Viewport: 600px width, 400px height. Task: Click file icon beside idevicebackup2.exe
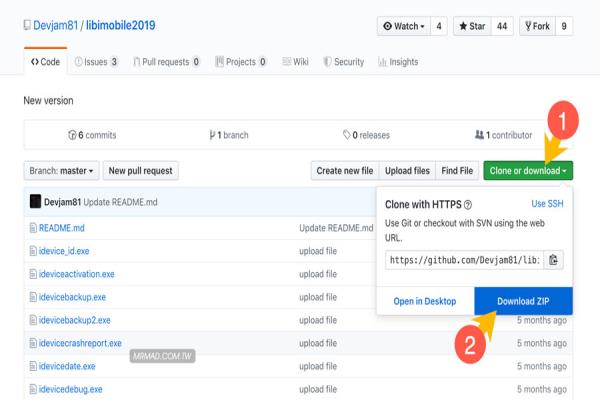33,320
